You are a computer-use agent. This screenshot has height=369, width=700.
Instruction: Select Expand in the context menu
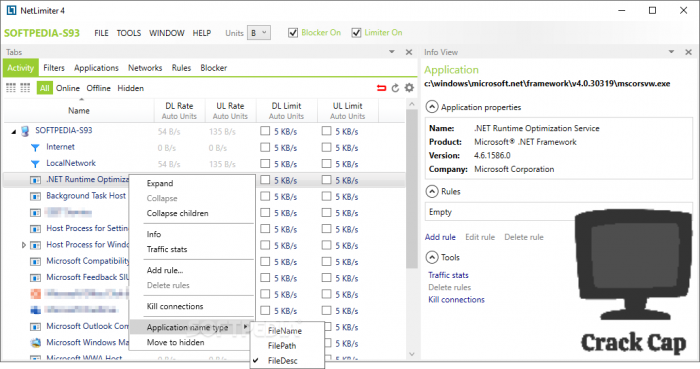(160, 183)
